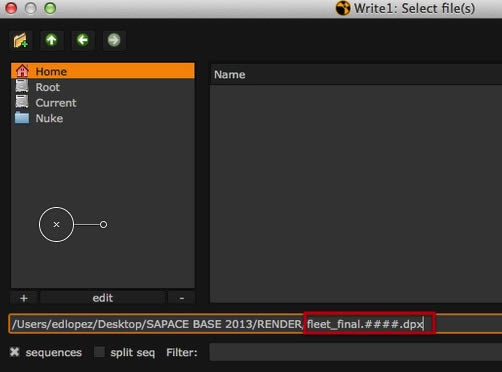Navigate forward with greyed right arrow
This screenshot has width=502, height=372.
click(114, 41)
